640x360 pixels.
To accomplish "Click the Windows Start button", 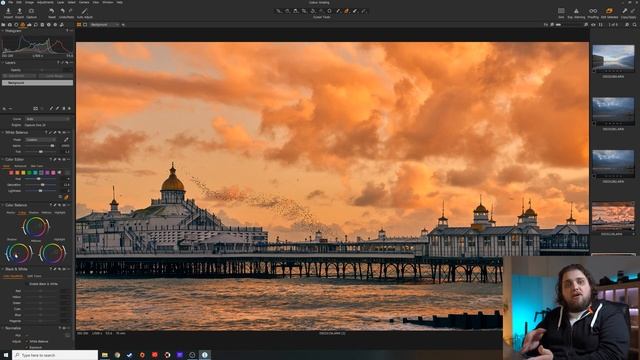I will (x=6, y=355).
